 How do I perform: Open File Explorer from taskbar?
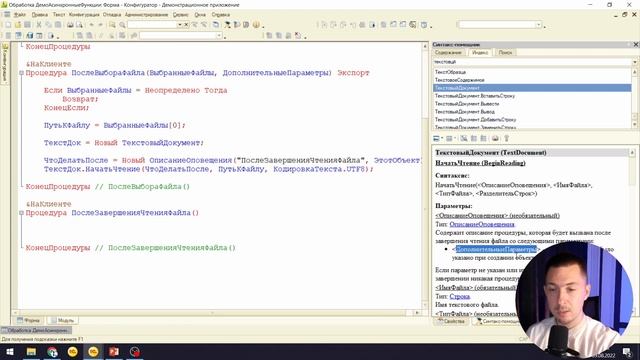pyautogui.click(x=31, y=351)
